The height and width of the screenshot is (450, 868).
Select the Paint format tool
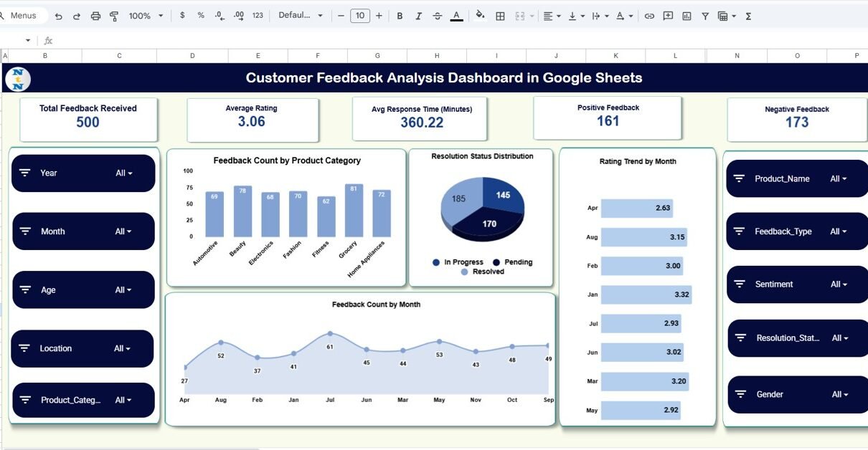pos(114,16)
